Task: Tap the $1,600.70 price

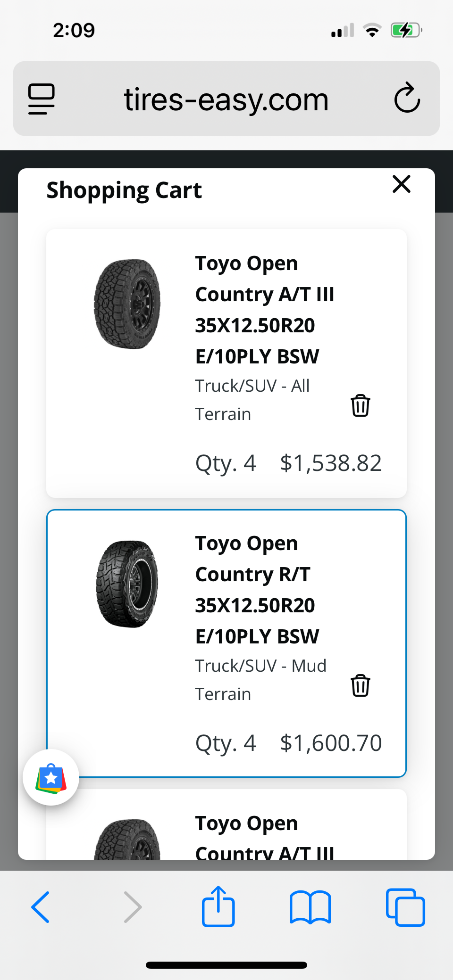Action: click(330, 743)
